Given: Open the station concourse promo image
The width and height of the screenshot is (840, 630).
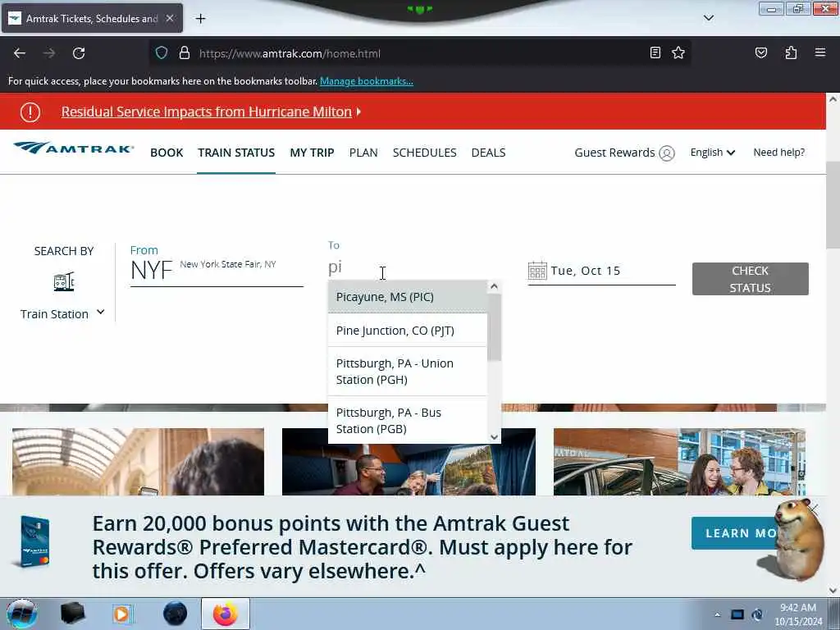Looking at the screenshot, I should [138, 462].
